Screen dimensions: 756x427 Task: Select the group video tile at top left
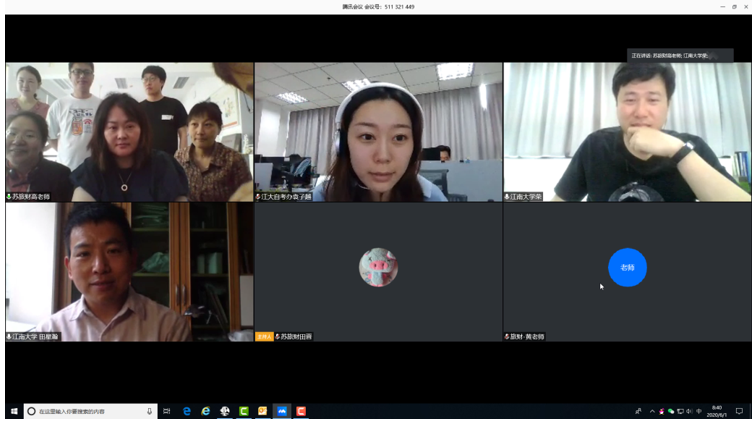[129, 132]
